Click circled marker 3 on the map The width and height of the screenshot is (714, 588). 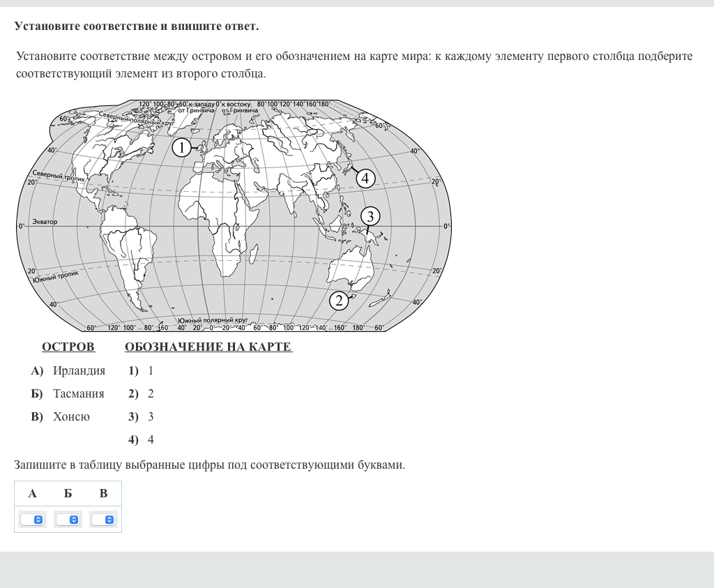370,216
